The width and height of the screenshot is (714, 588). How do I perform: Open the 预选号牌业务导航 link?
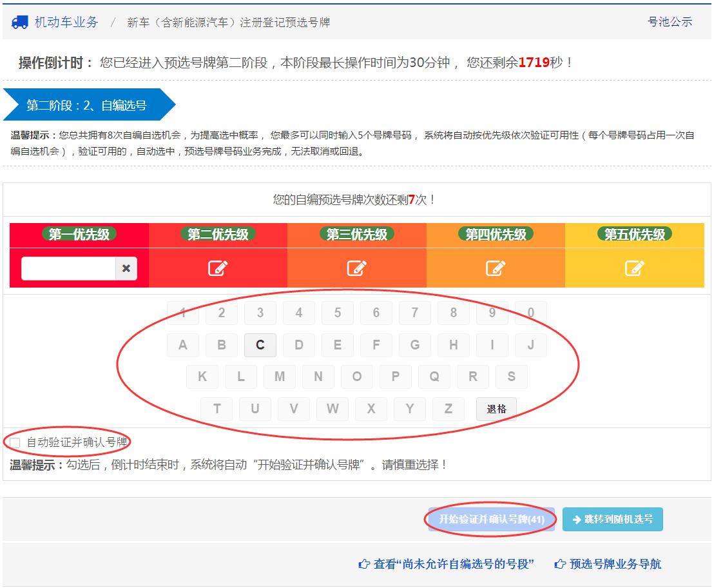click(x=608, y=564)
